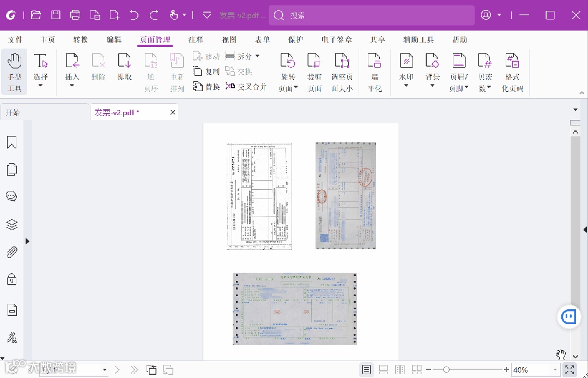Undo the last action
588x378 pixels.
pyautogui.click(x=134, y=15)
